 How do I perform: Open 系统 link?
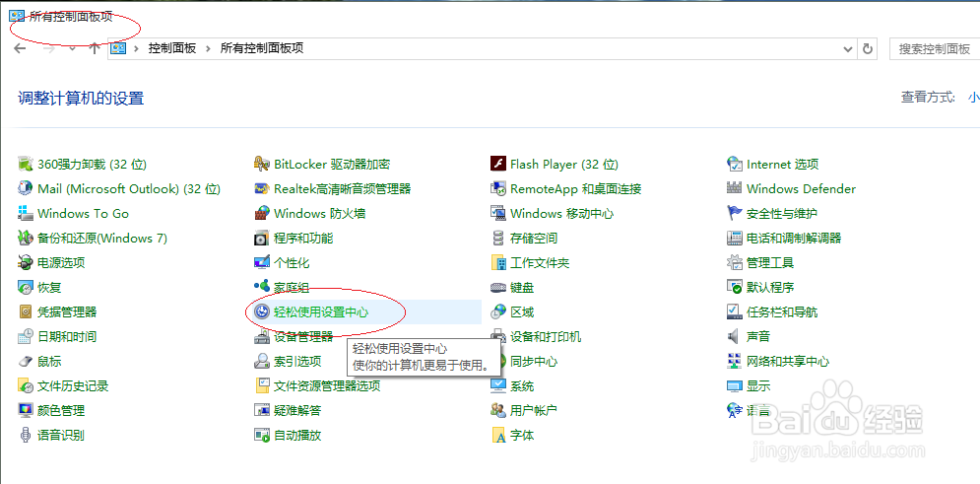coord(522,385)
